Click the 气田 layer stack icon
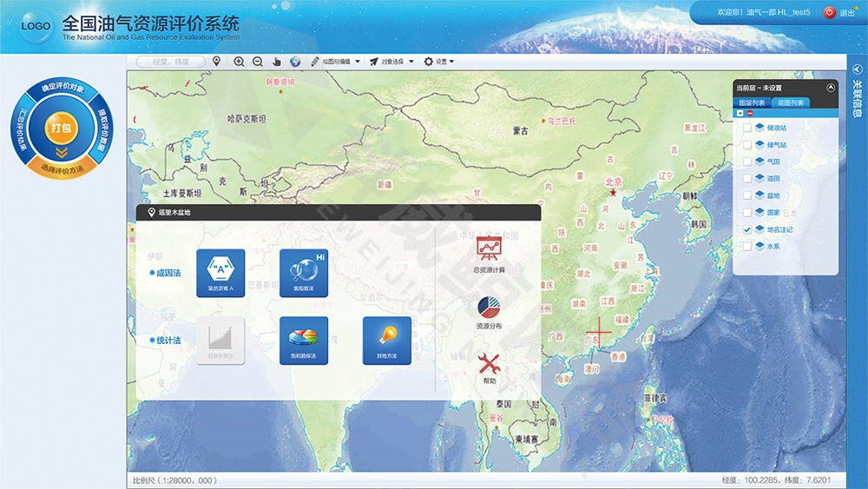Viewport: 868px width, 489px height. (x=759, y=162)
